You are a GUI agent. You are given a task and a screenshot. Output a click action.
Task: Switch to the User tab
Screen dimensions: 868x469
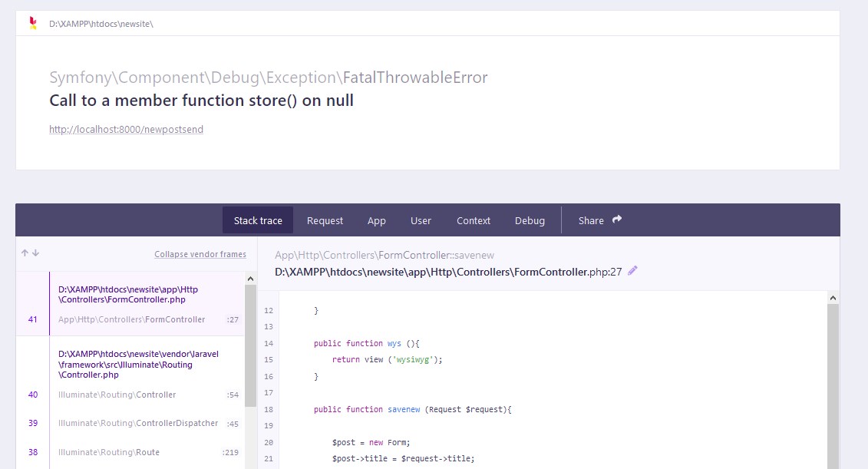[x=421, y=220]
